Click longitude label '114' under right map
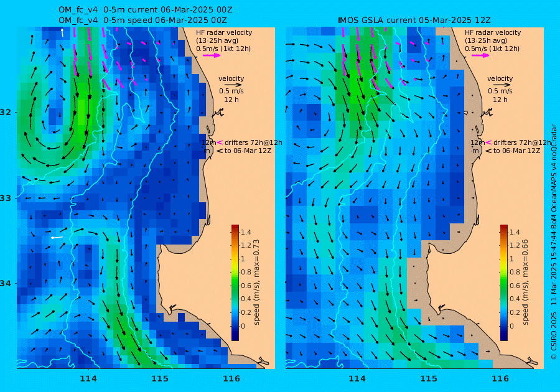 click(x=357, y=378)
